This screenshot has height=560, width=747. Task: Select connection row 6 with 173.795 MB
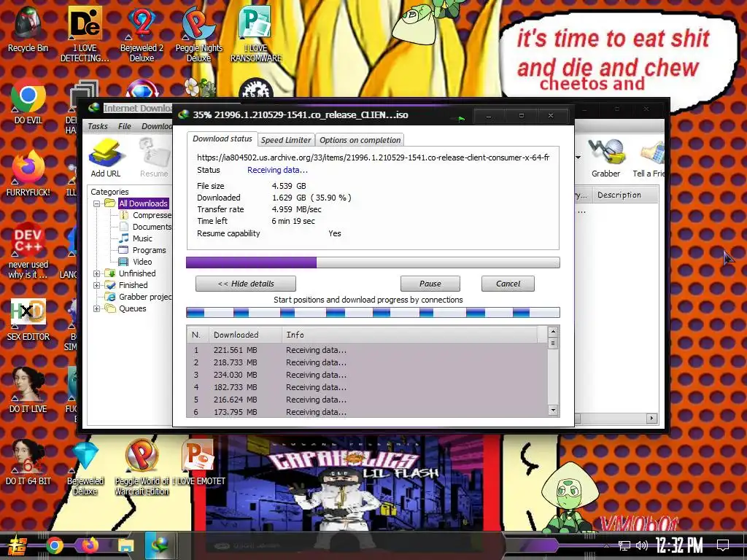(368, 412)
